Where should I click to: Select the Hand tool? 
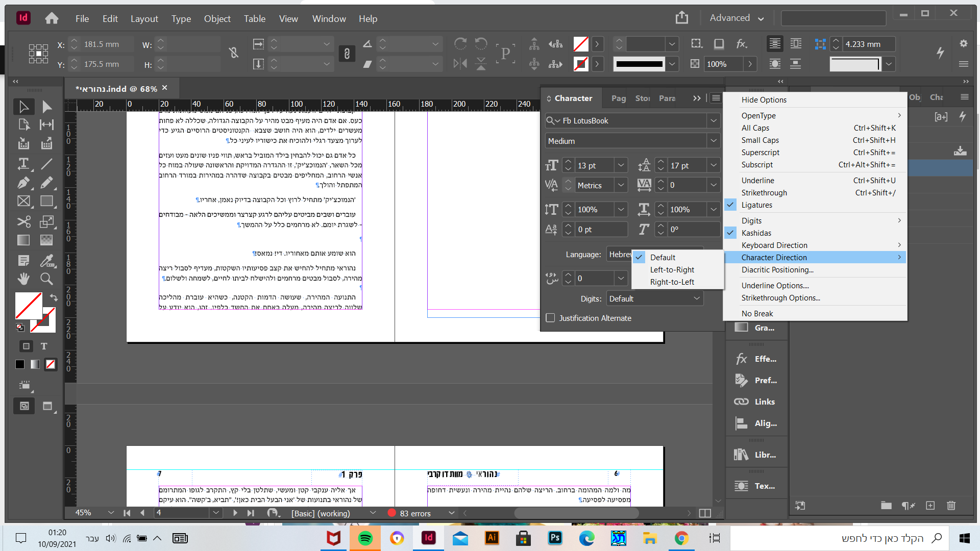click(x=23, y=279)
